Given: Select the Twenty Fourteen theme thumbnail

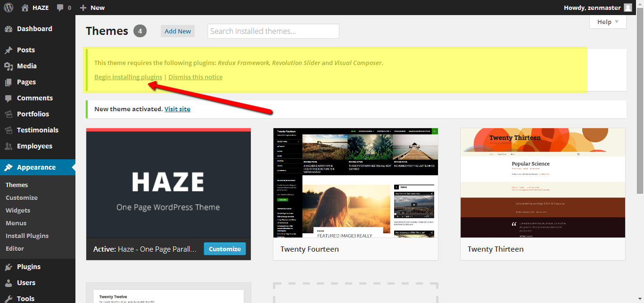Looking at the screenshot, I should 355,183.
